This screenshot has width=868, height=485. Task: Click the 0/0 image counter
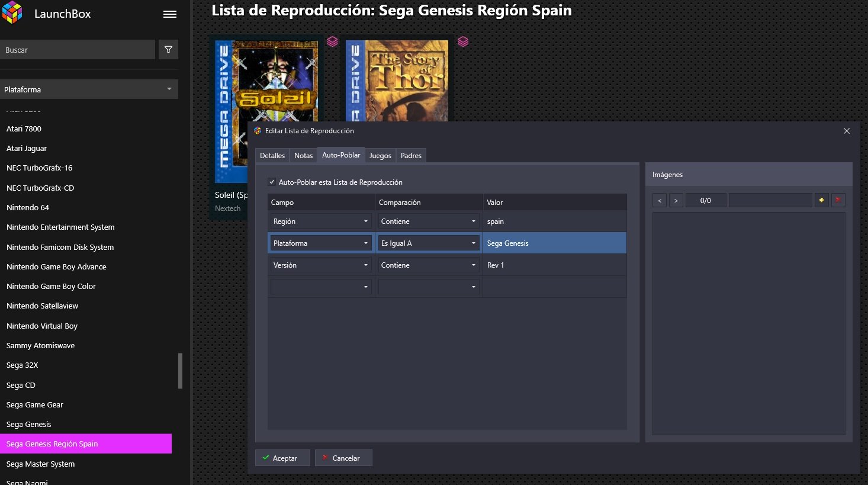[x=705, y=200]
